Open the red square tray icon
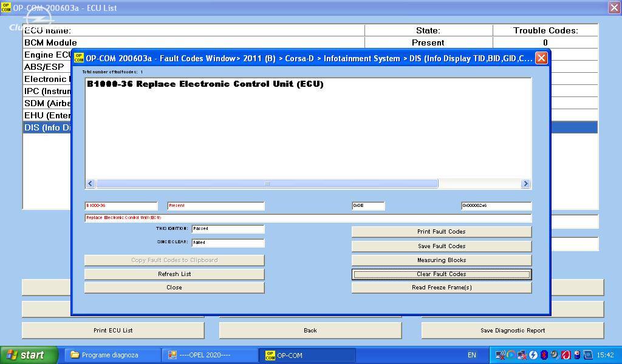This screenshot has width=622, height=364. click(566, 355)
